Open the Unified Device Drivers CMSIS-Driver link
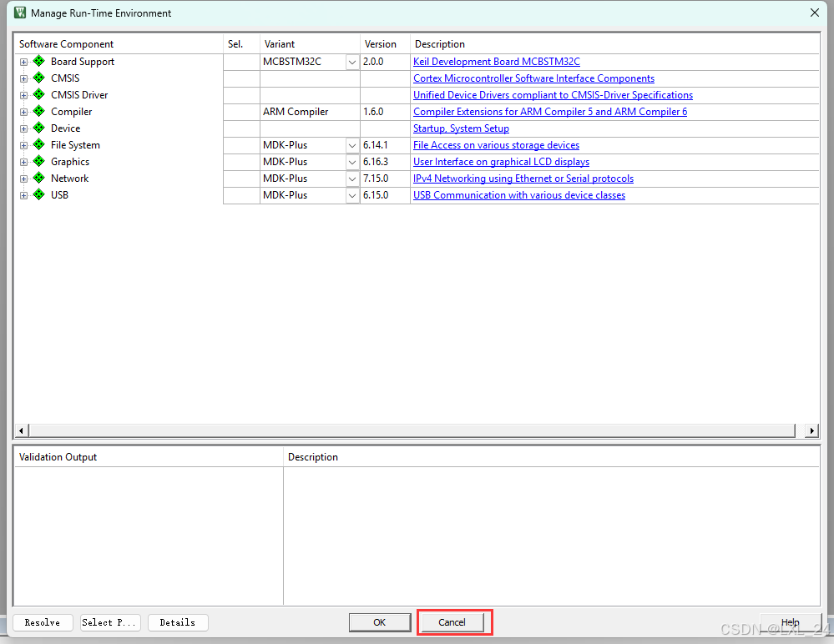 point(553,94)
